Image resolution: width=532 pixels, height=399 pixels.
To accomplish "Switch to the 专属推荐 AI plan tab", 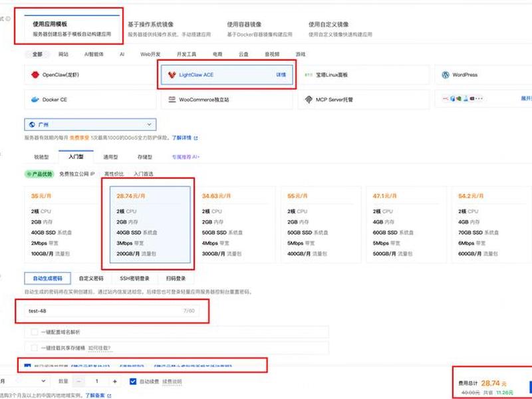I will point(186,157).
